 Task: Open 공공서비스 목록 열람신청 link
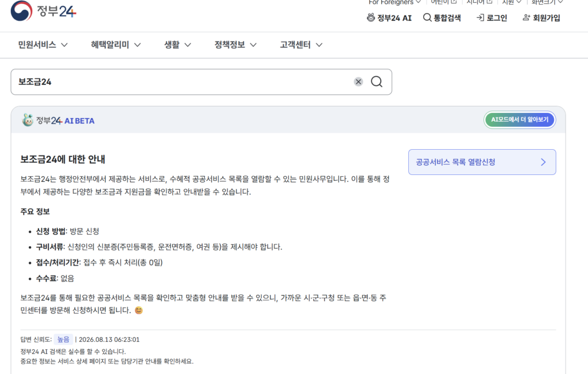coord(482,162)
